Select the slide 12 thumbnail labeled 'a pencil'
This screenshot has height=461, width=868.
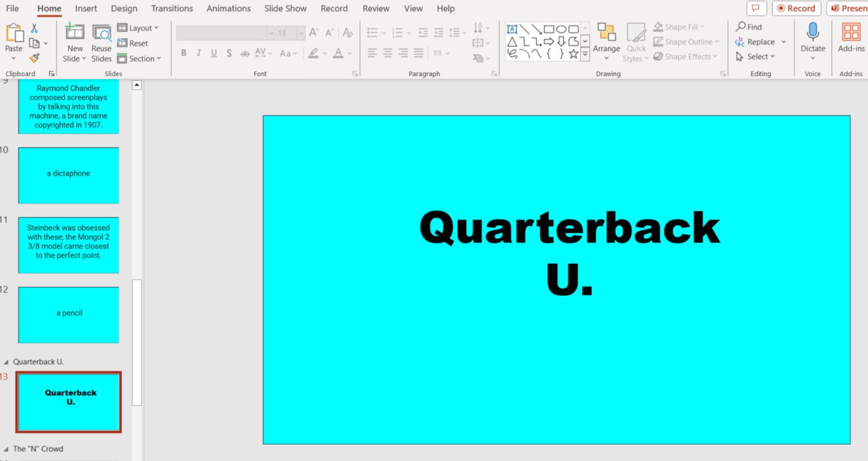point(68,314)
